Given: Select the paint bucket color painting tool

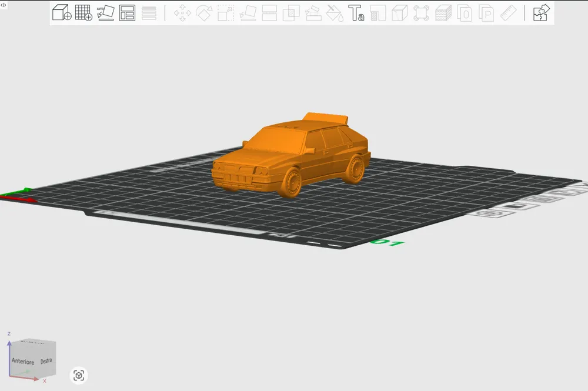Looking at the screenshot, I should click(335, 13).
